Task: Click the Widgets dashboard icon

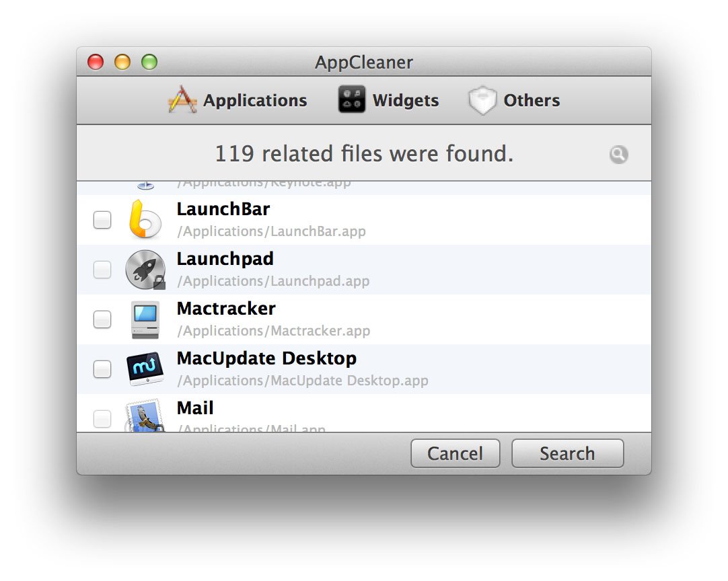Action: coord(351,100)
